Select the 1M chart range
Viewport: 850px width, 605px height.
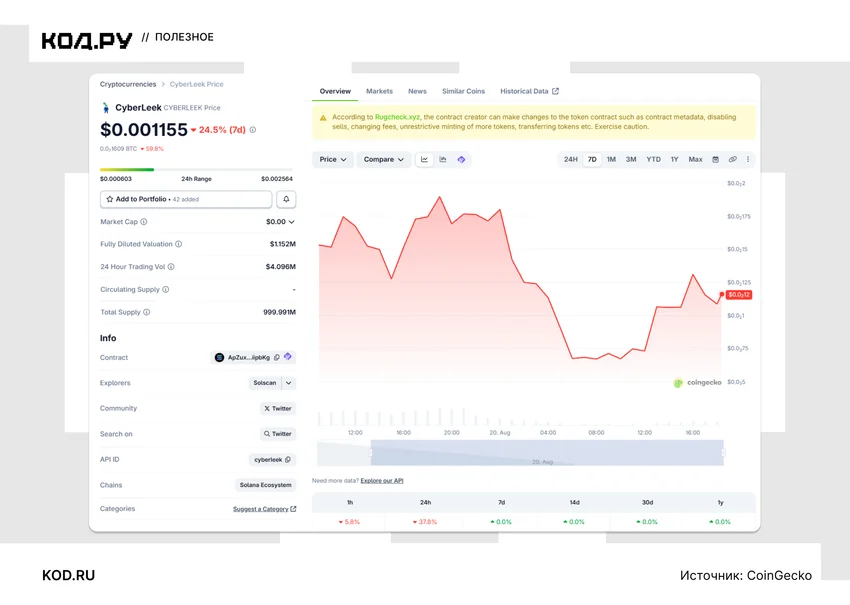point(611,159)
